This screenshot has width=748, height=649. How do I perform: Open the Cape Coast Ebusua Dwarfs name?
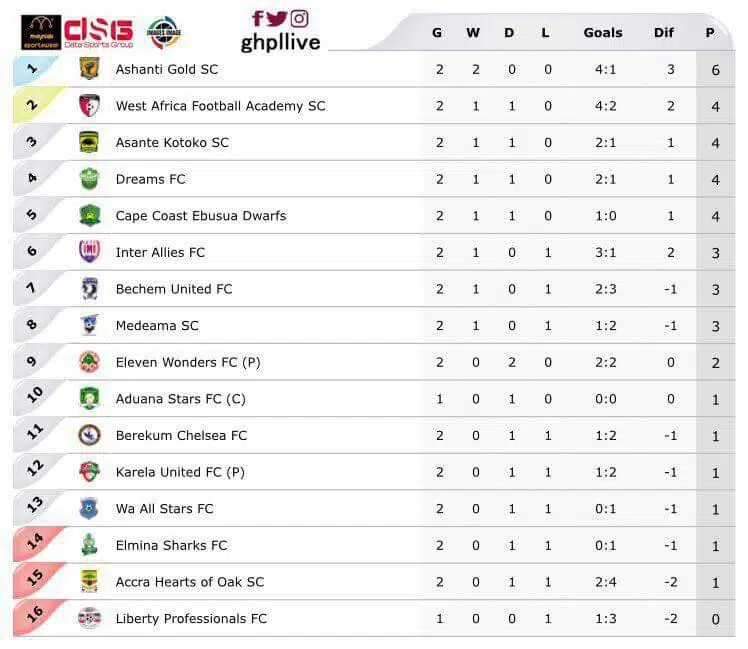(x=200, y=216)
